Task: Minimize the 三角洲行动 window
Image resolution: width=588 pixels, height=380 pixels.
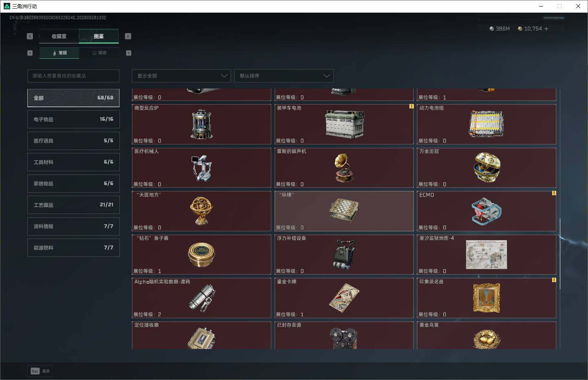Action: coord(541,6)
